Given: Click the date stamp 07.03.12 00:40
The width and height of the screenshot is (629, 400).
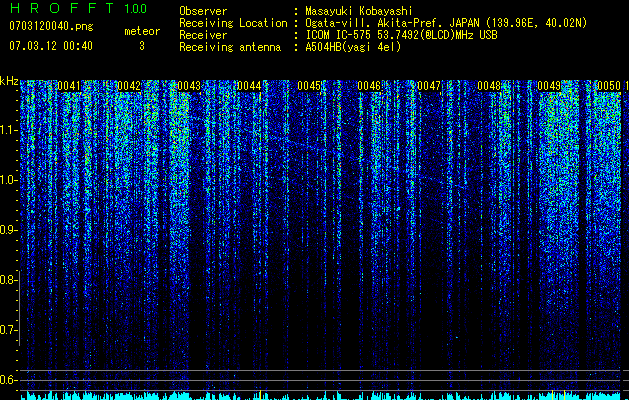Looking at the screenshot, I should coord(51,46).
